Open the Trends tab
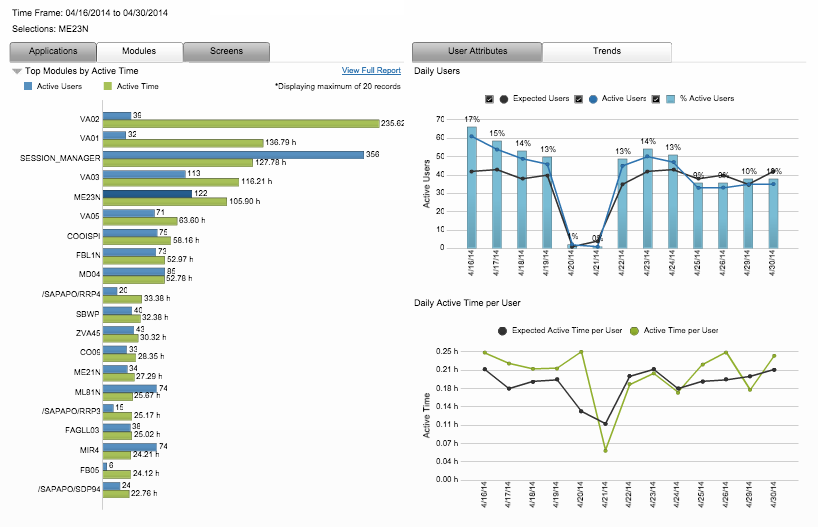This screenshot has width=818, height=527. coord(606,51)
